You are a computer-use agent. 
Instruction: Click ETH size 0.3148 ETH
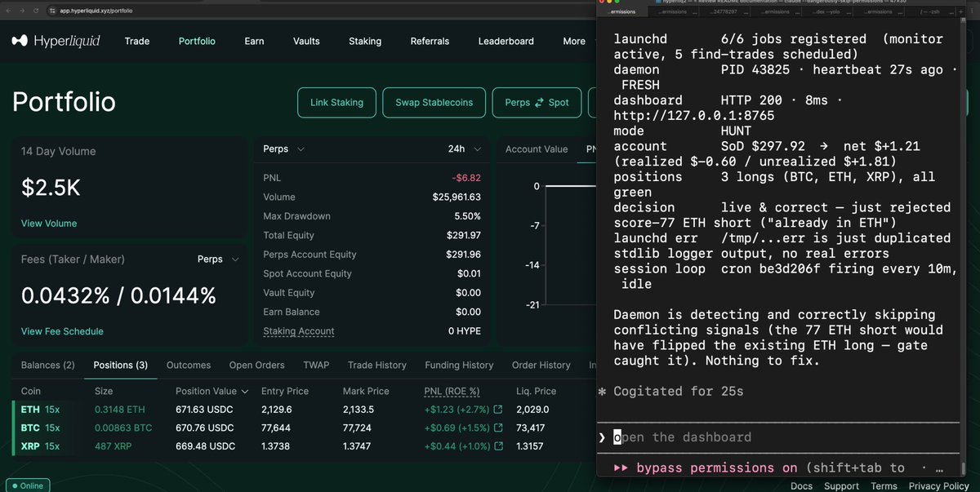pos(118,410)
